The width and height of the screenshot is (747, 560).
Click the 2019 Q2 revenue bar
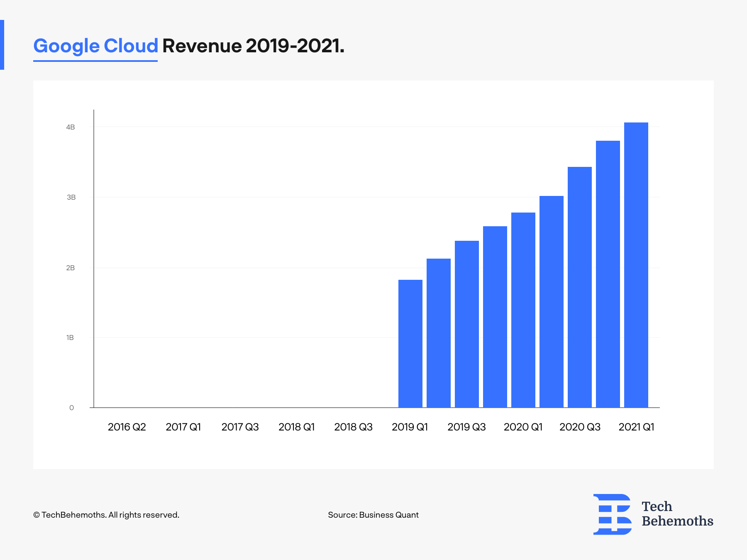pyautogui.click(x=439, y=333)
